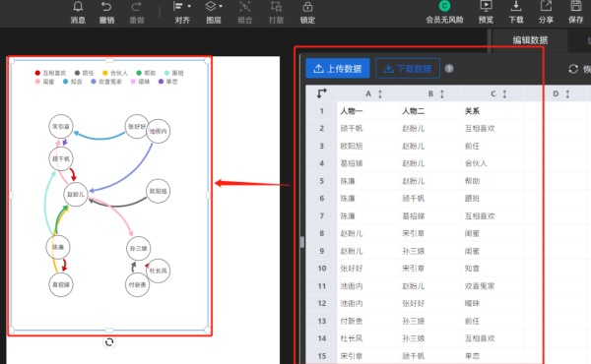Viewport: 591px width, 364px height.
Task: Select cell 跟班 in row 6
Action: click(492, 199)
